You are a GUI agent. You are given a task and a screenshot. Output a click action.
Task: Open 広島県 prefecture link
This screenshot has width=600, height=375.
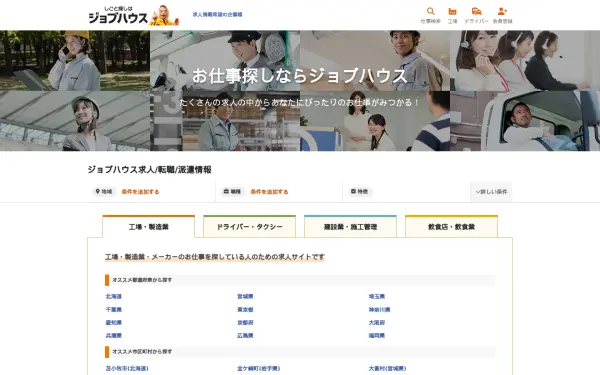tap(245, 336)
